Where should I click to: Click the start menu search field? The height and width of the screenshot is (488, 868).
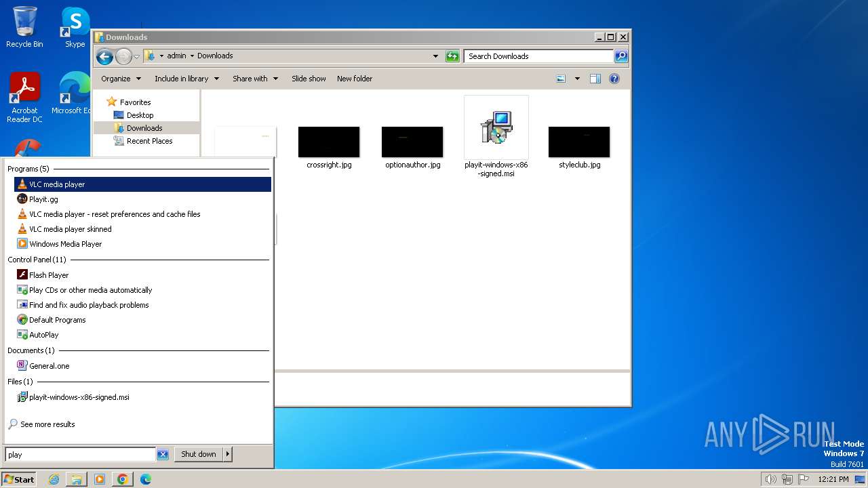[x=81, y=455]
